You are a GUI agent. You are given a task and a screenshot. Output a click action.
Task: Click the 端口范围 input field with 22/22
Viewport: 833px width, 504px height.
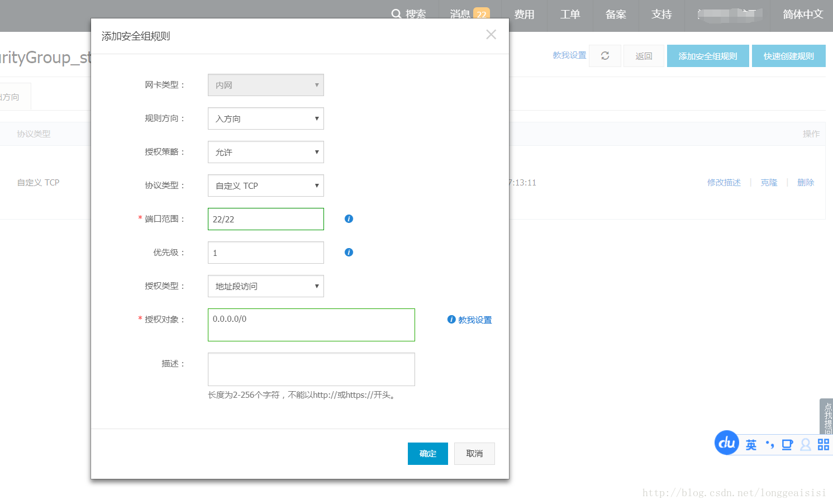point(266,219)
